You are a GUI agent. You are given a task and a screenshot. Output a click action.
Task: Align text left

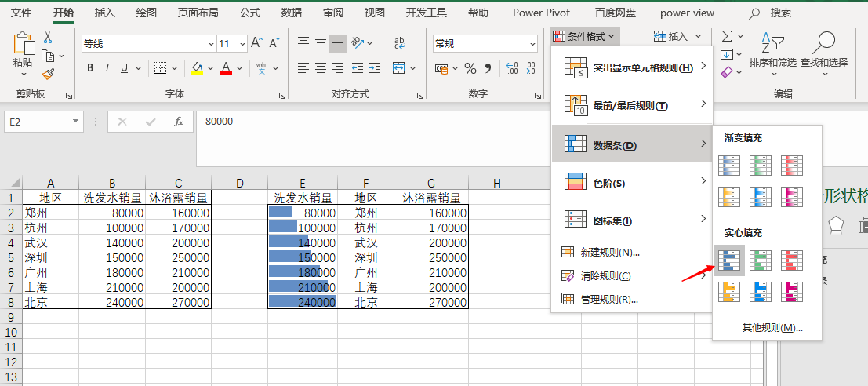(303, 68)
